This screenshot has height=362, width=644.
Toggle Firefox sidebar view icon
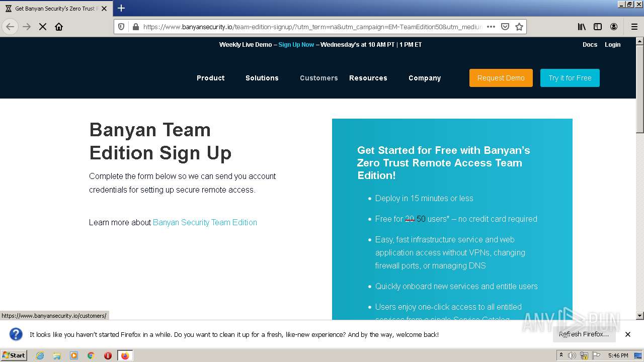pos(598,27)
